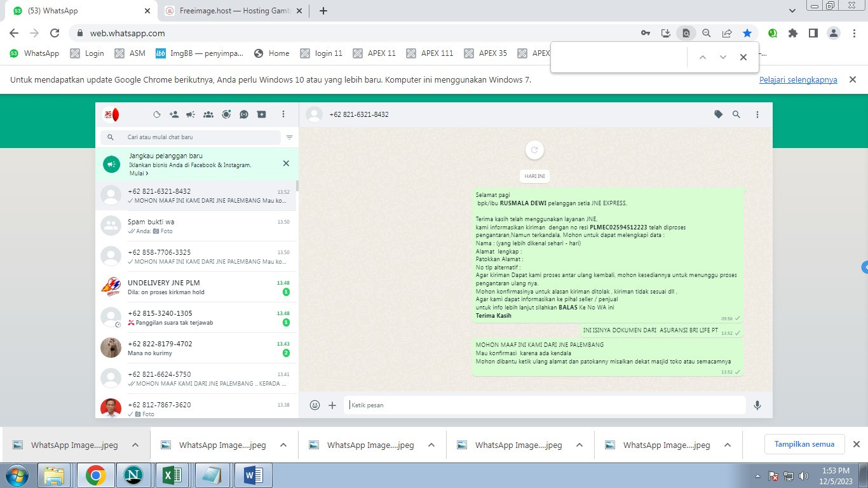The height and width of the screenshot is (488, 868).
Task: Click the green WhatsApp extension icon
Action: click(x=773, y=33)
